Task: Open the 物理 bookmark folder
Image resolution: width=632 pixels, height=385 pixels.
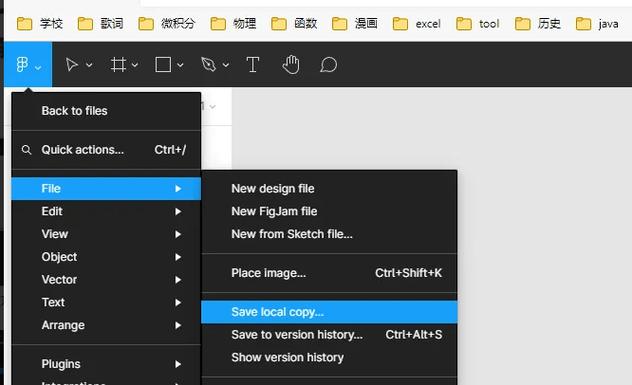Action: [x=233, y=24]
